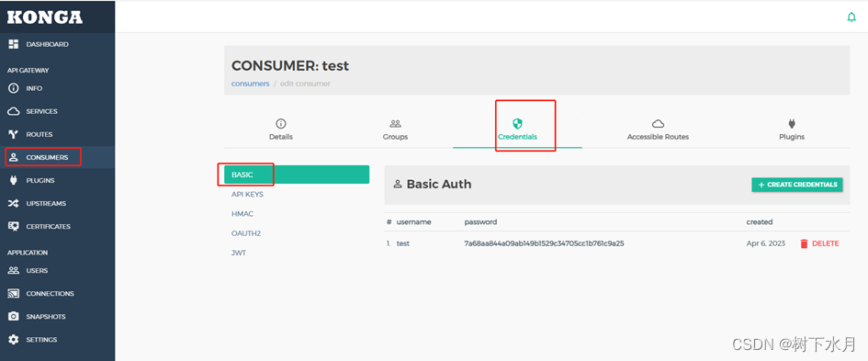Open SNAPSHOTS label in sidebar

pos(46,317)
